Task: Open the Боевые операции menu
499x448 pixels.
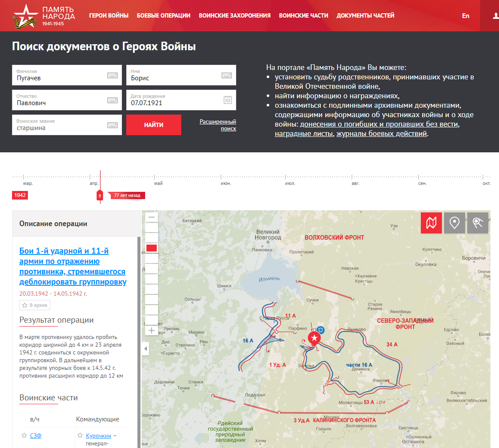Action: coord(164,15)
